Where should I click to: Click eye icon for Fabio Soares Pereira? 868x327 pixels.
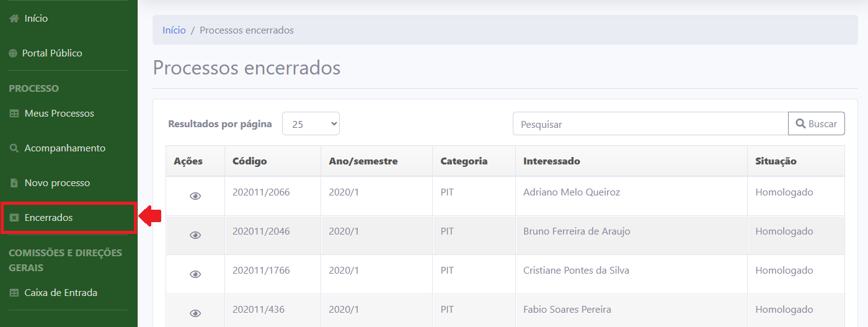coord(195,313)
